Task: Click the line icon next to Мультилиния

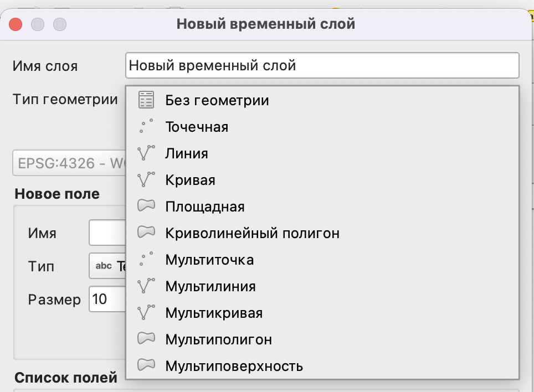Action: pos(146,286)
